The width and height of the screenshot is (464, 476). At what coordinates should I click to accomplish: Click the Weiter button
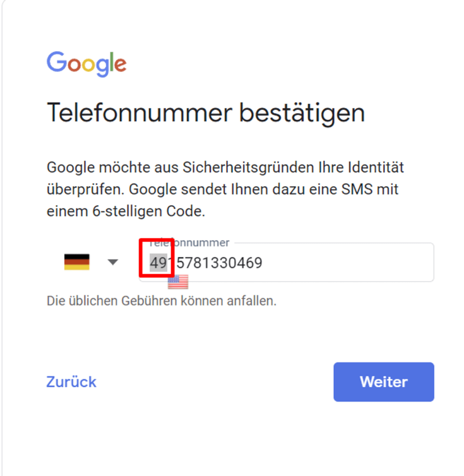point(384,382)
